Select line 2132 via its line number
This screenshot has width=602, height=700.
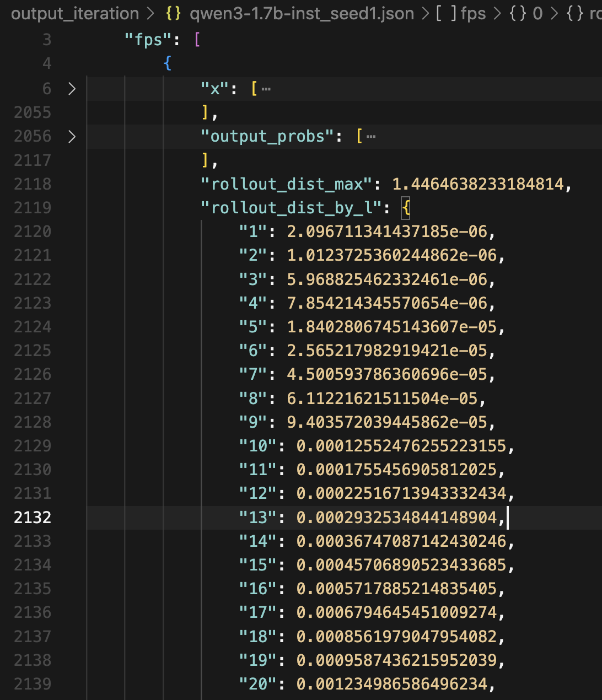point(33,517)
